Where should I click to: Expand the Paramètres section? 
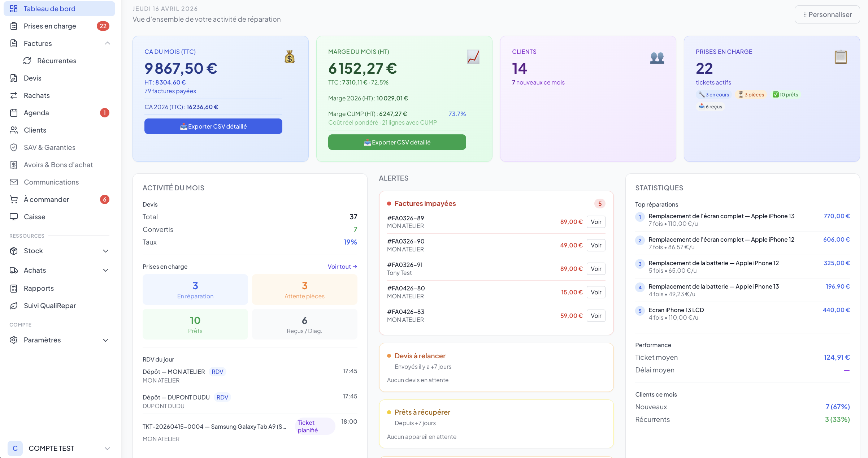coord(105,340)
